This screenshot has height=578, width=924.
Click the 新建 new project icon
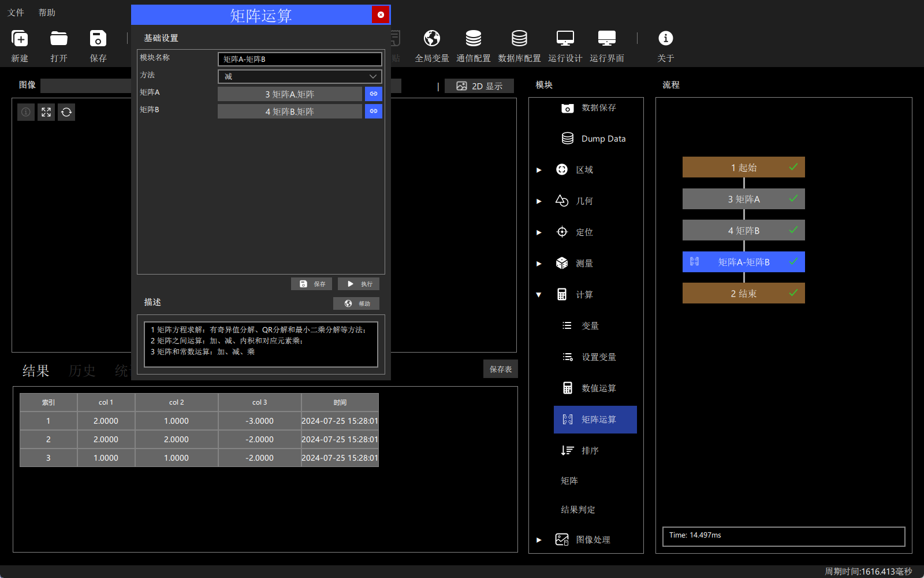pos(20,39)
